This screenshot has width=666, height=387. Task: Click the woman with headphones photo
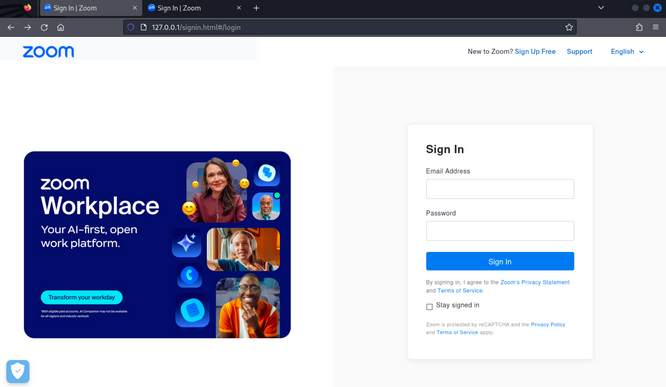[243, 249]
